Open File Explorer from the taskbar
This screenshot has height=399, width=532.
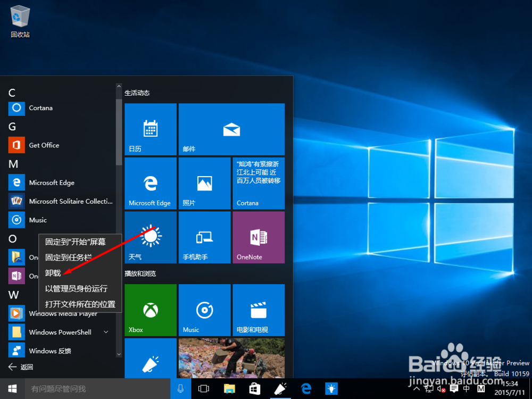click(x=229, y=388)
